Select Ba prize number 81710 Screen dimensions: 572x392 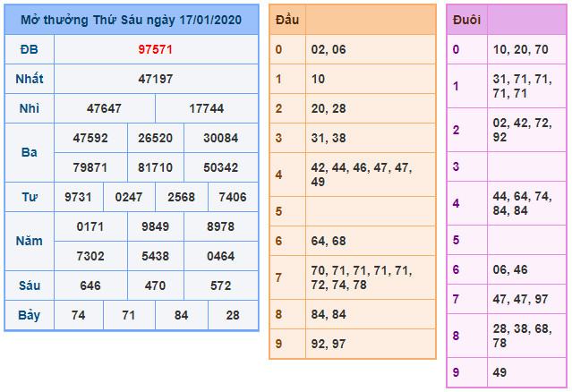click(156, 167)
